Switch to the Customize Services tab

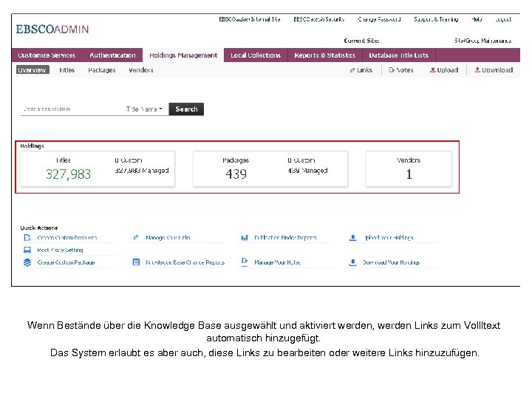tap(47, 55)
